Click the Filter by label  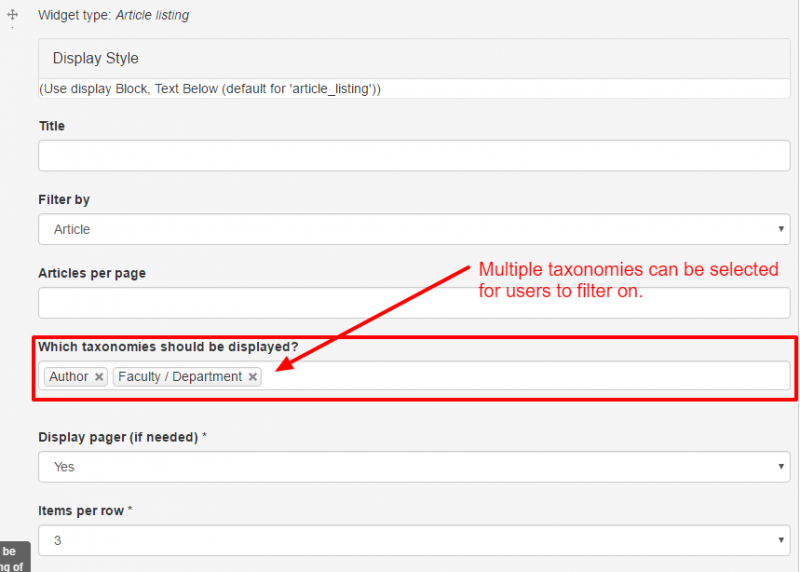pos(64,200)
